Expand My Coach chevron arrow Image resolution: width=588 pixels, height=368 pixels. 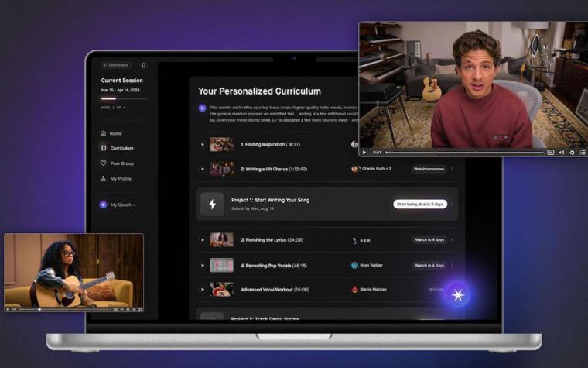click(x=135, y=205)
